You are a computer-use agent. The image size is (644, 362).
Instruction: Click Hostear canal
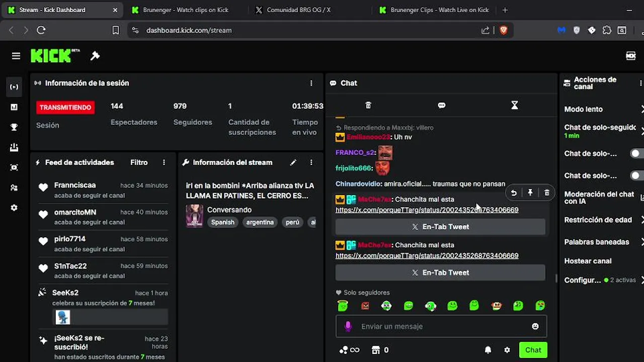[588, 261]
